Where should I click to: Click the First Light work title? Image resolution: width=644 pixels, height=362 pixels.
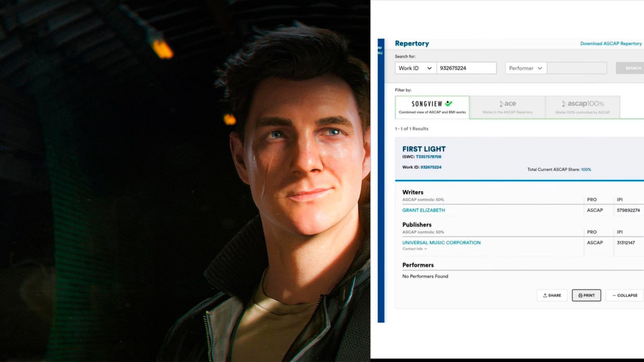424,149
